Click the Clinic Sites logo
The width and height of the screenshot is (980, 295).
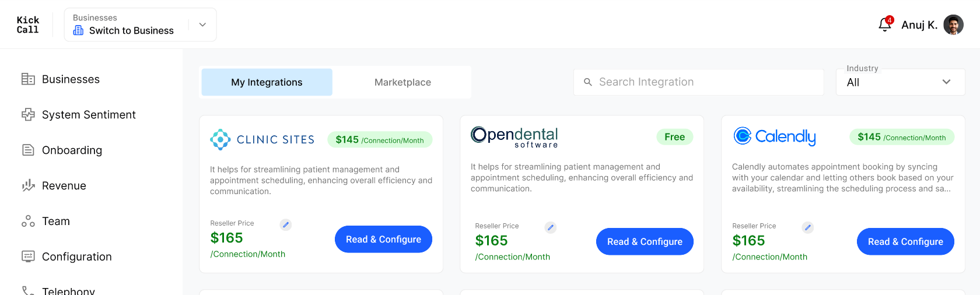[x=262, y=139]
